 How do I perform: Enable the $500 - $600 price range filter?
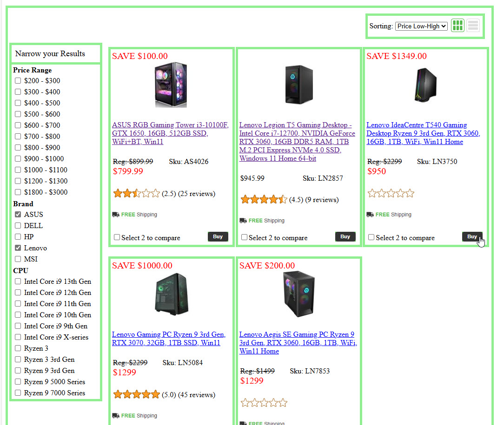pos(18,114)
